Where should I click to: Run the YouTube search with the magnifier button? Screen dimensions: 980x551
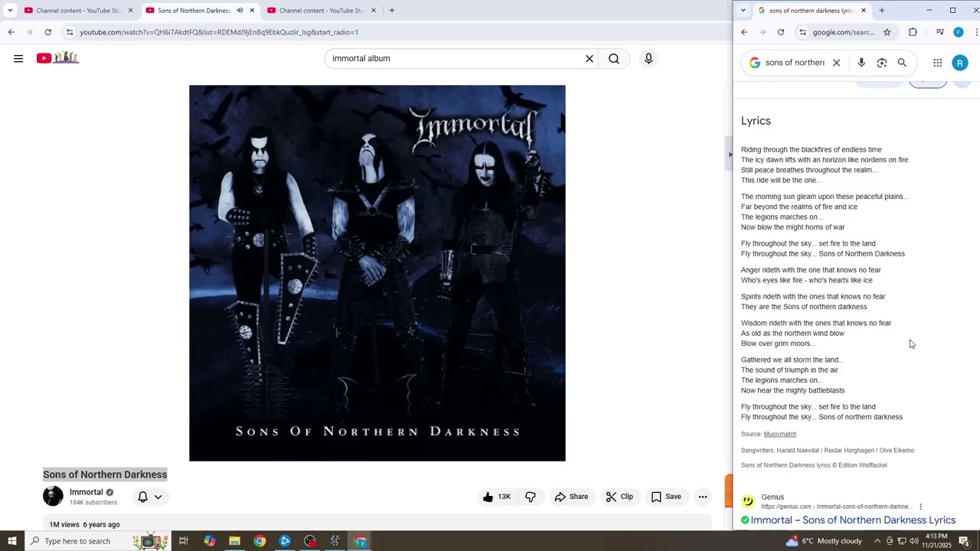[614, 58]
